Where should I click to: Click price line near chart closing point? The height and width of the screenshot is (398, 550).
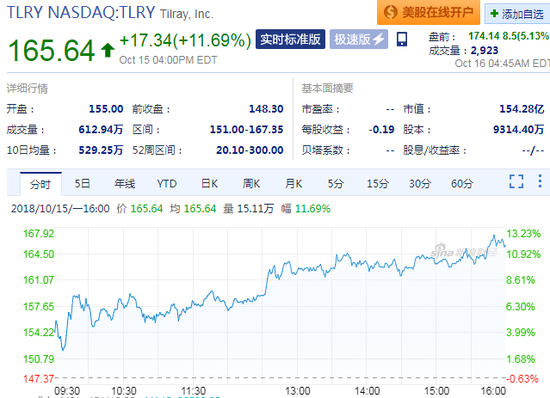point(505,246)
